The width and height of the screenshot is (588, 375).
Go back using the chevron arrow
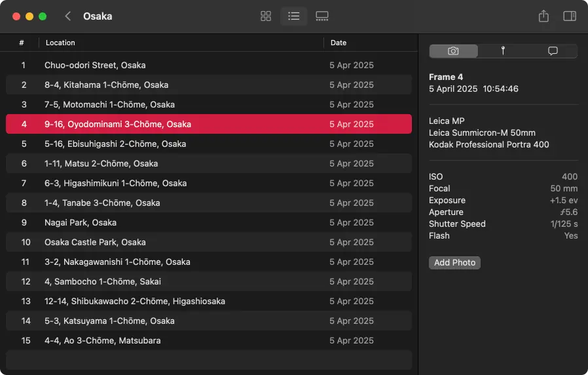[x=68, y=16]
